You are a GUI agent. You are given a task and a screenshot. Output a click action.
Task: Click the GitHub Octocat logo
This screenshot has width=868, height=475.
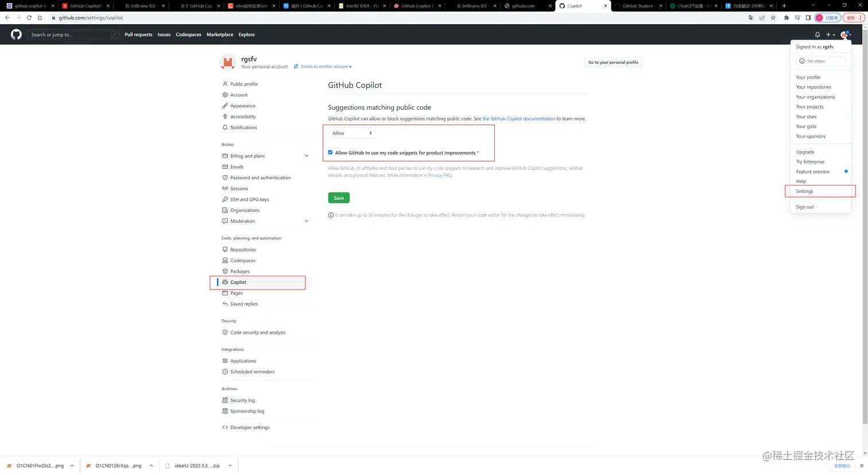point(15,34)
